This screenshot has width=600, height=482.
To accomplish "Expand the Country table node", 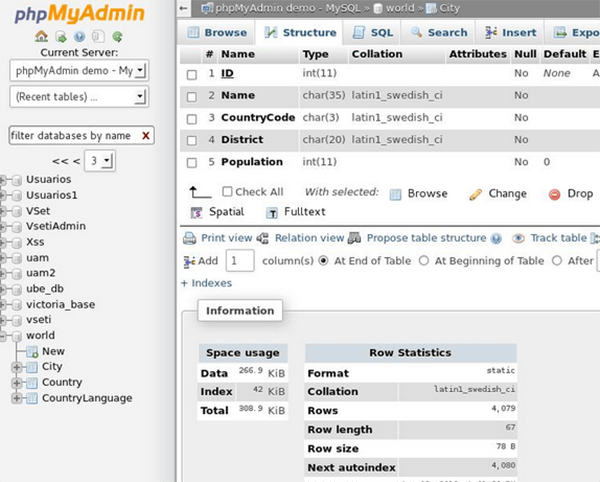I will point(16,383).
